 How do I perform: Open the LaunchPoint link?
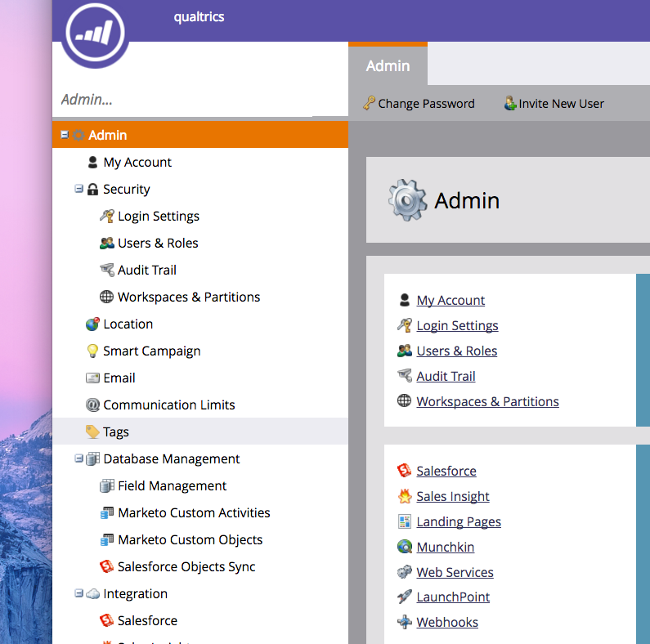453,597
